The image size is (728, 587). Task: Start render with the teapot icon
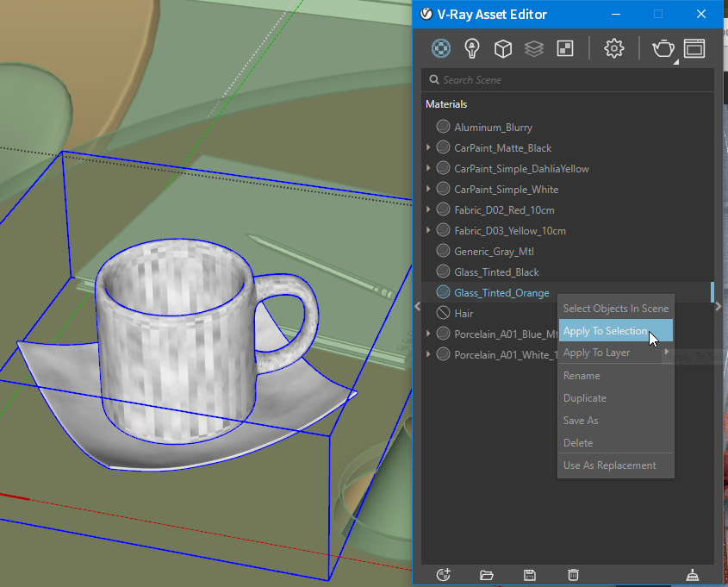pos(663,48)
